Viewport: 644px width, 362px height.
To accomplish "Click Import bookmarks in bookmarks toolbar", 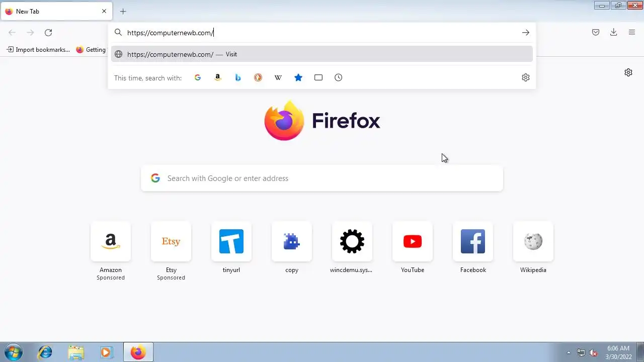I will point(38,50).
